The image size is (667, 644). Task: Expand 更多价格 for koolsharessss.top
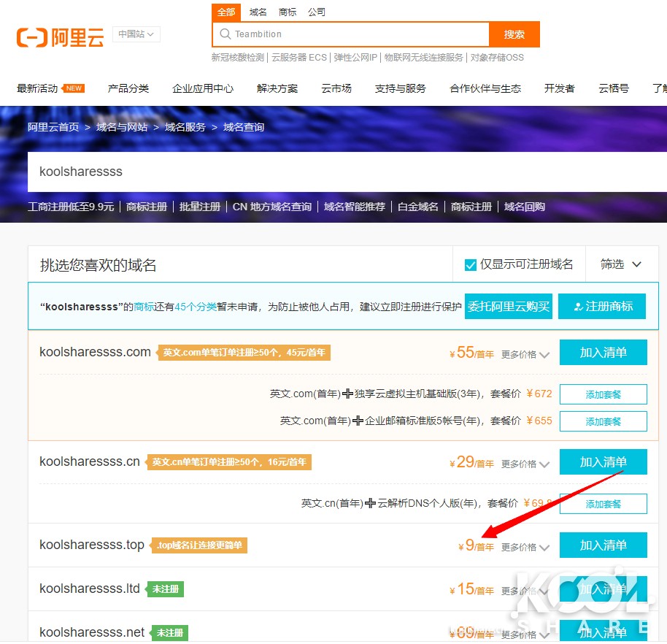(x=525, y=547)
